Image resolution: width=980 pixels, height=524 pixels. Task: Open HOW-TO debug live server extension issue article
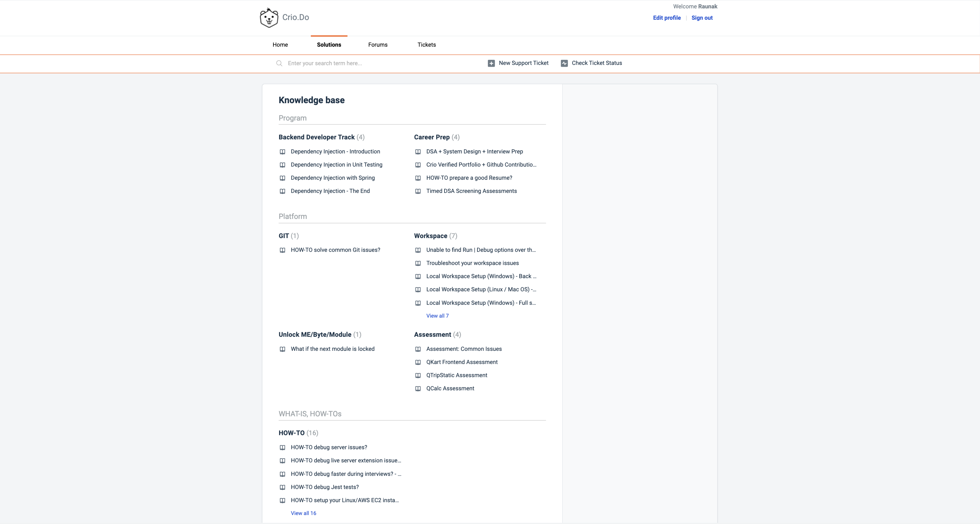point(346,460)
